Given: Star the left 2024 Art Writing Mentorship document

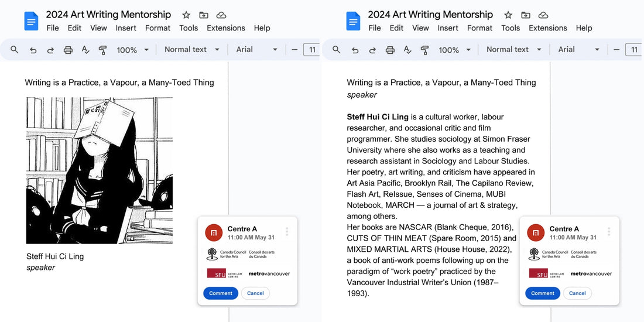Looking at the screenshot, I should pyautogui.click(x=186, y=15).
